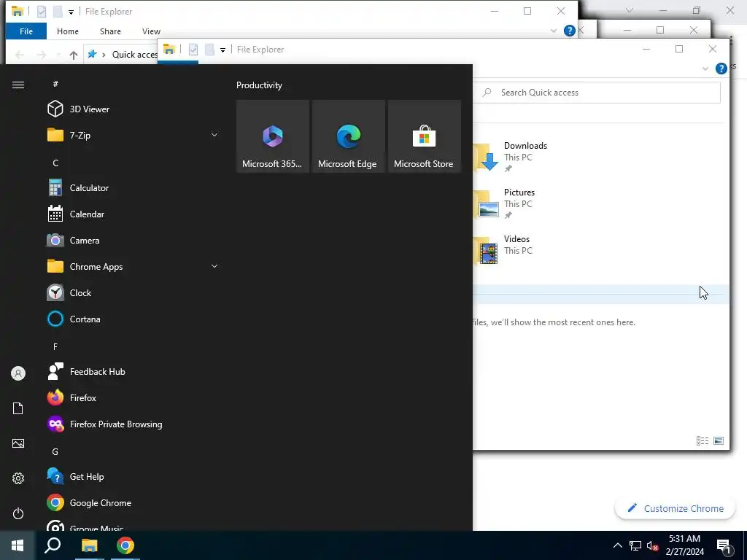Viewport: 747px width, 560px height.
Task: Click the Search Quick access field
Action: coord(598,93)
